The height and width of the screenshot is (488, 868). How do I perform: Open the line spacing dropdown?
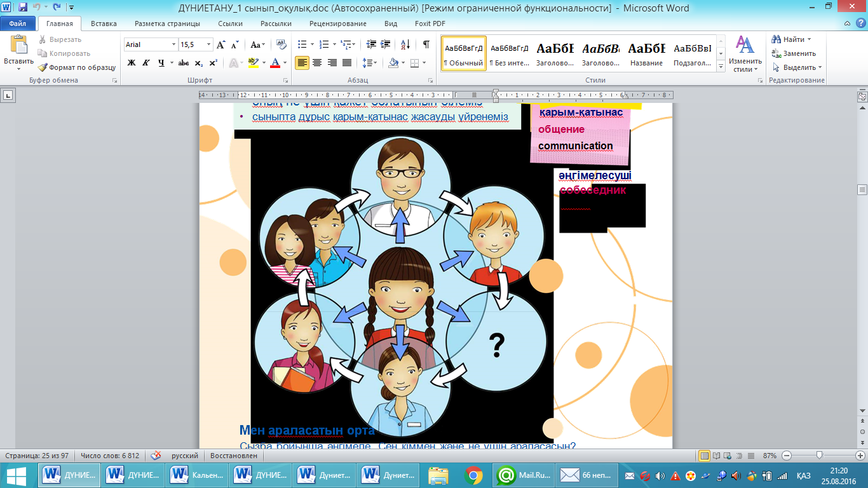pos(370,62)
